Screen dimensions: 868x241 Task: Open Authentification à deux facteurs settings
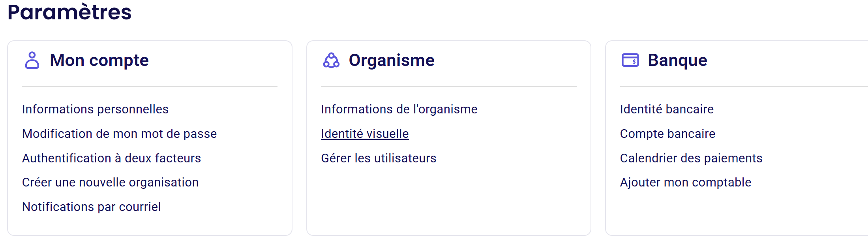111,158
